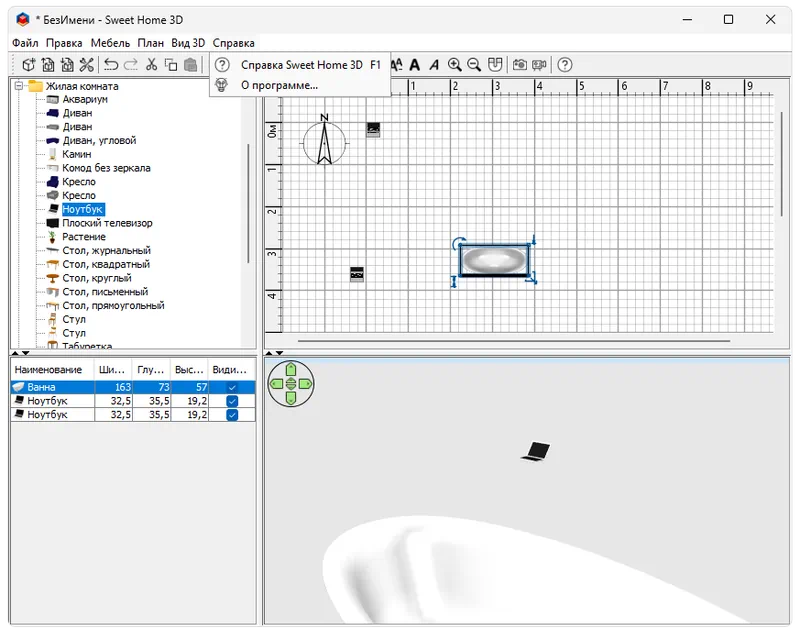Click the center elevation control of navigation pad
The image size is (800, 630).
[x=291, y=384]
